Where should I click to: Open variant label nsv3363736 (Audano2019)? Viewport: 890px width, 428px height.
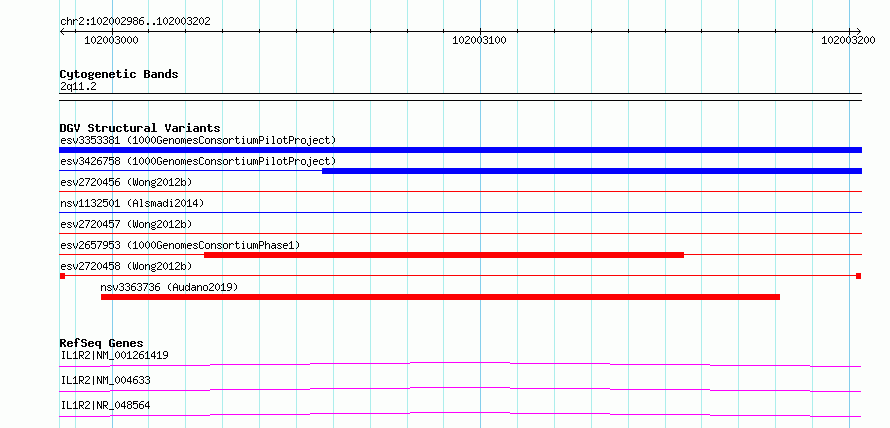[x=169, y=288]
